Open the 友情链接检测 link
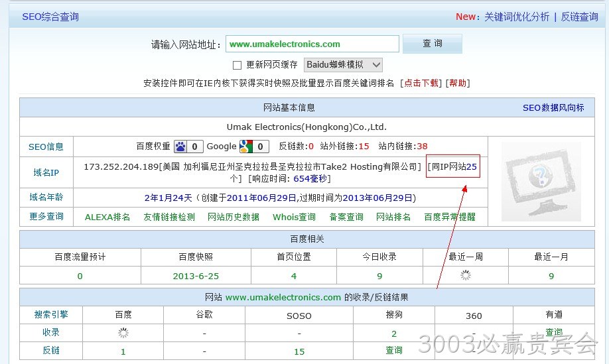This screenshot has width=609, height=364. click(169, 217)
